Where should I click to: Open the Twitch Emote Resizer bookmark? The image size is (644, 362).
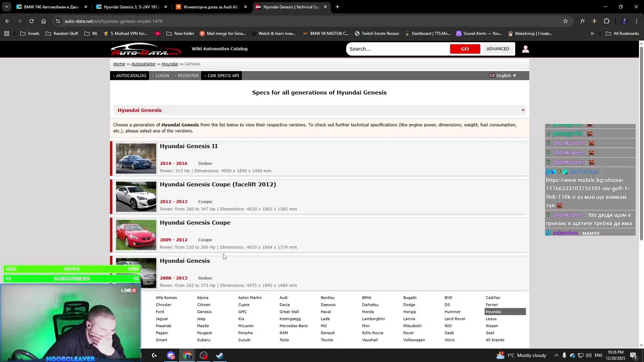pyautogui.click(x=377, y=34)
